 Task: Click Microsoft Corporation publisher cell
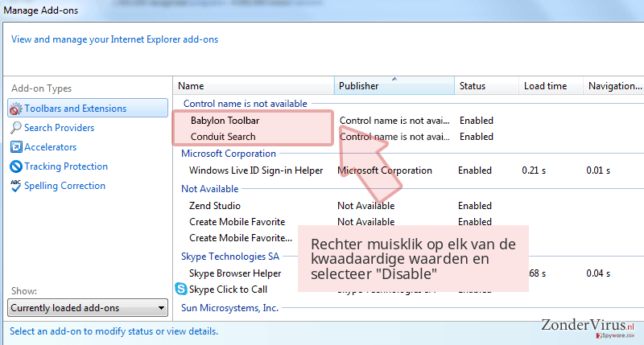click(x=385, y=170)
